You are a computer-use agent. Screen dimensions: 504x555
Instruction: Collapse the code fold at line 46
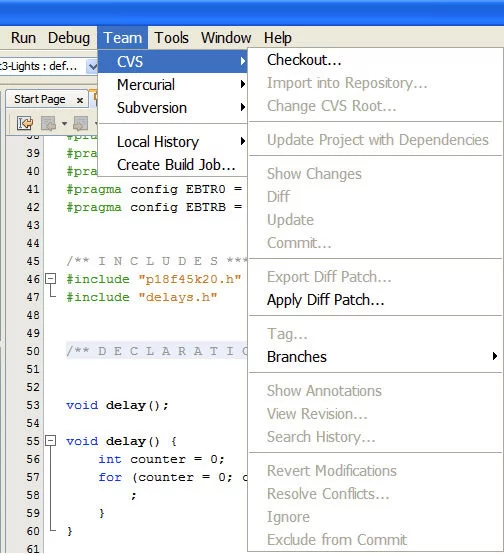click(x=51, y=279)
